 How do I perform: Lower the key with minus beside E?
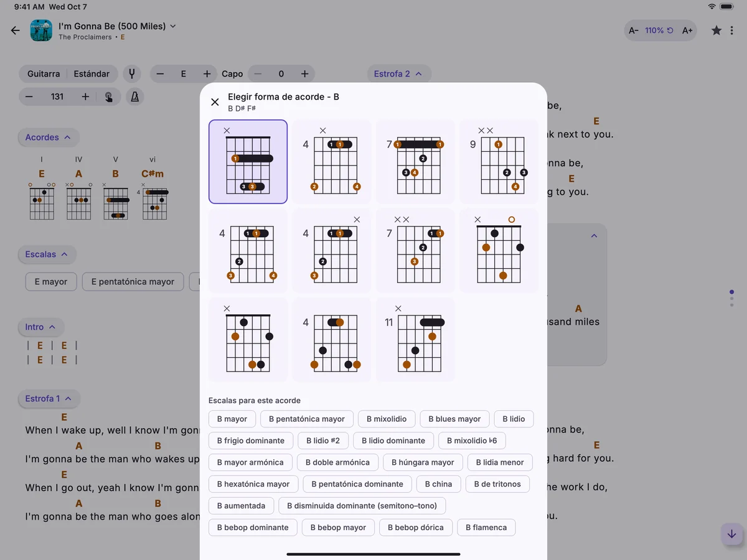pyautogui.click(x=160, y=74)
